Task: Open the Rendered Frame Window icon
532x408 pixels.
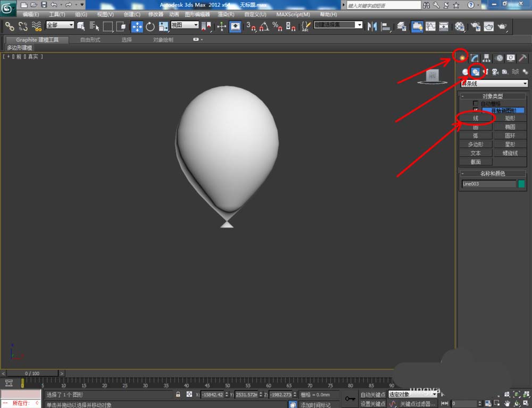Action: pos(488,26)
